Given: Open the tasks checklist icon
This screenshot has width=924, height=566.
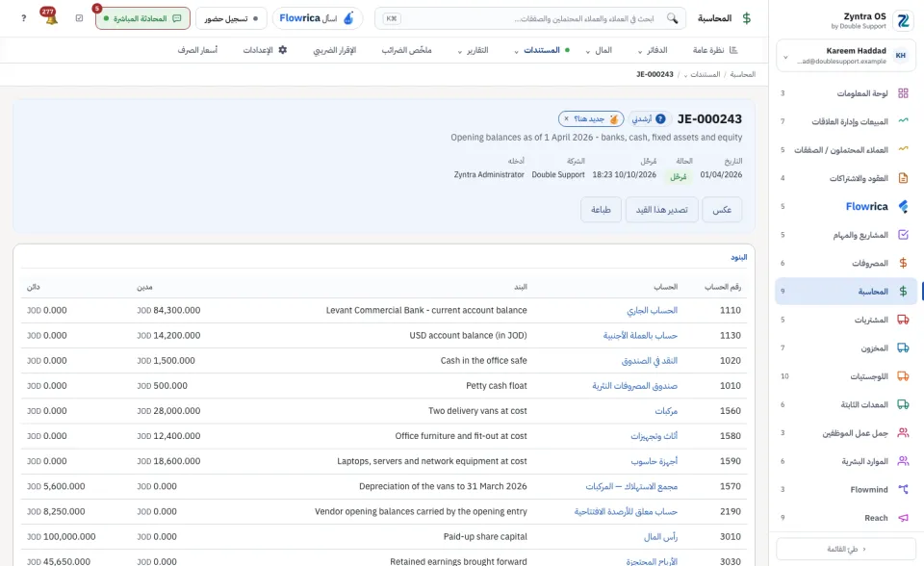Looking at the screenshot, I should coord(80,18).
